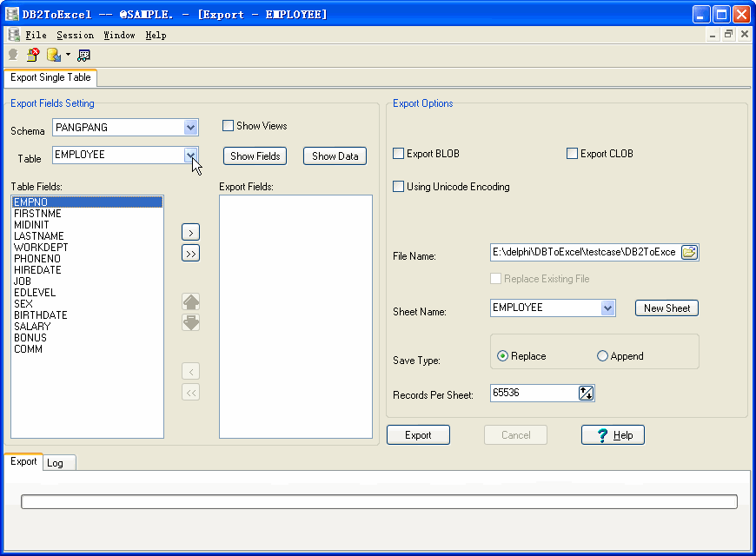Toggle the Replace Existing File checkbox
The height and width of the screenshot is (556, 756).
[x=495, y=279]
